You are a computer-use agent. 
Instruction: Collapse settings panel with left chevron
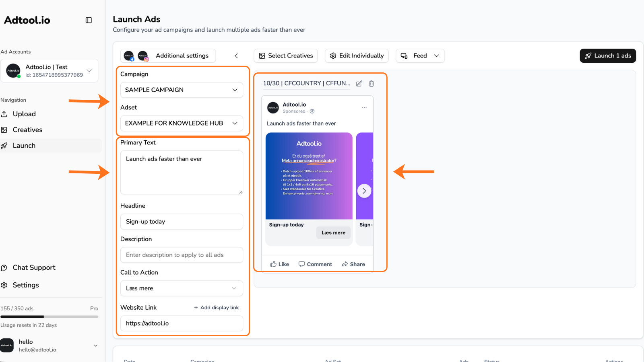pyautogui.click(x=236, y=56)
